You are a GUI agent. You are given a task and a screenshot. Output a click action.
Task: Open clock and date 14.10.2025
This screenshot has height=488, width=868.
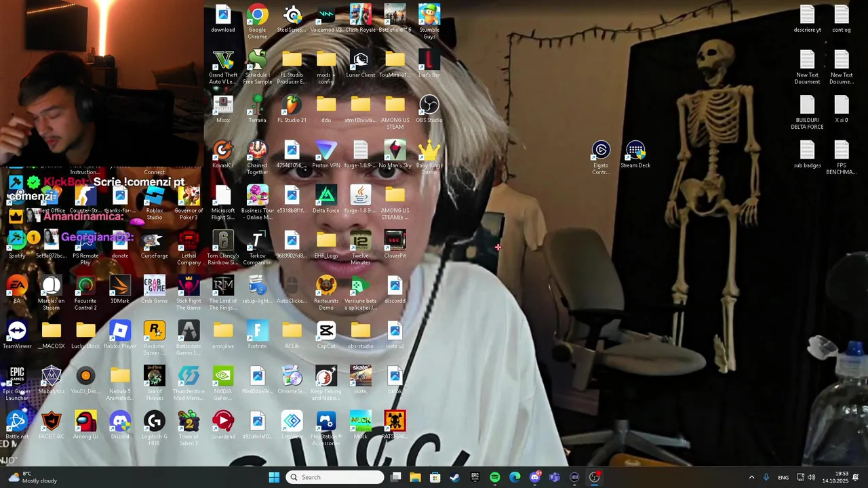pyautogui.click(x=834, y=477)
